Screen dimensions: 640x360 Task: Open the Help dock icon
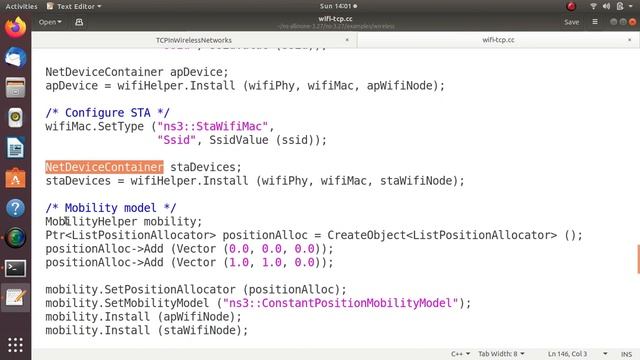[16, 208]
